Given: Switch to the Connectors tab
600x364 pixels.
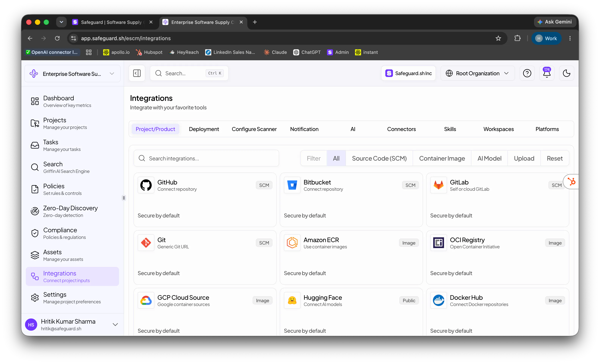Looking at the screenshot, I should pyautogui.click(x=401, y=129).
